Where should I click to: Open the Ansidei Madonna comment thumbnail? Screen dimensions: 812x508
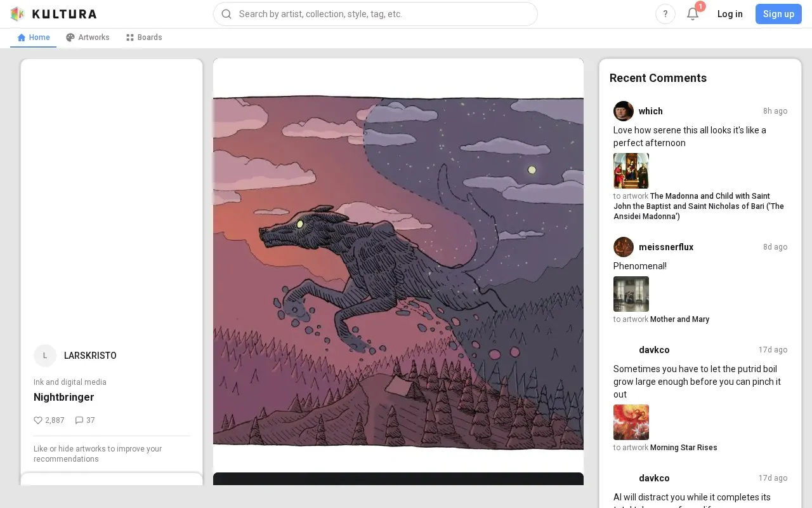631,171
